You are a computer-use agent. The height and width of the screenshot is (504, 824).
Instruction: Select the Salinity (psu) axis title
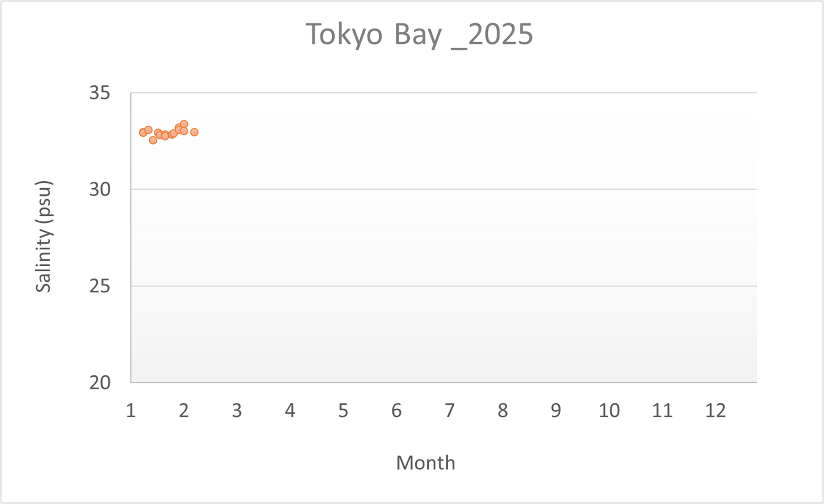pos(44,237)
